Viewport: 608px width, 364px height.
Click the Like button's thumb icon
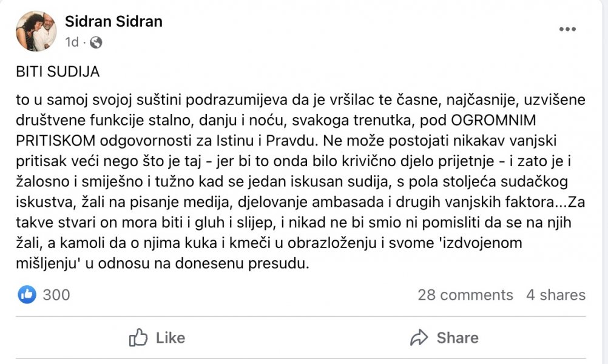[139, 337]
